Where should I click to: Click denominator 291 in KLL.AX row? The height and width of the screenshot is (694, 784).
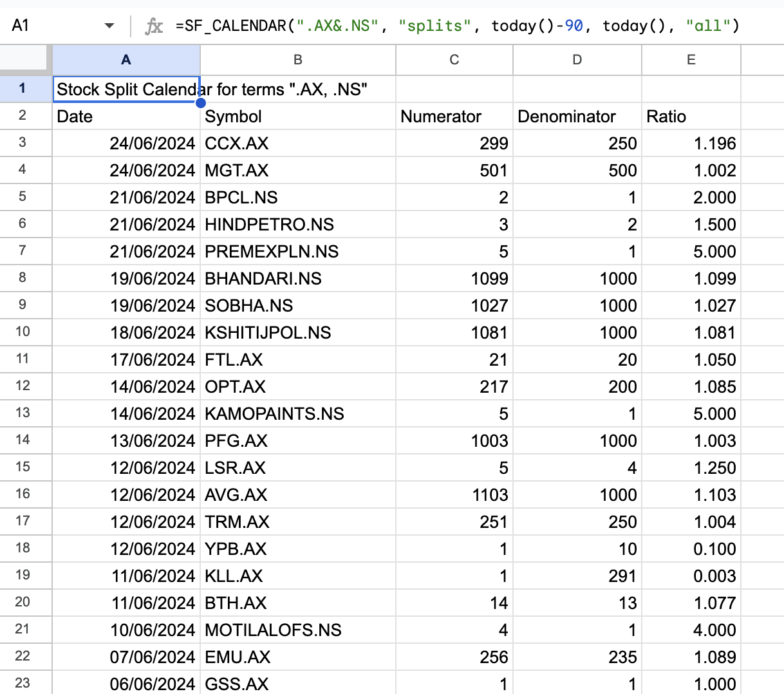point(577,576)
